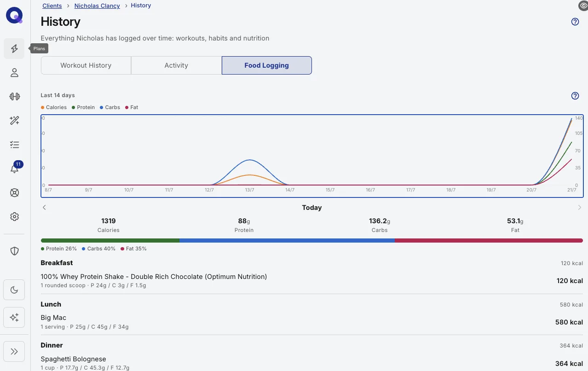Click the blue carbs segment of macro bar
The image size is (588, 371).
[x=287, y=240]
